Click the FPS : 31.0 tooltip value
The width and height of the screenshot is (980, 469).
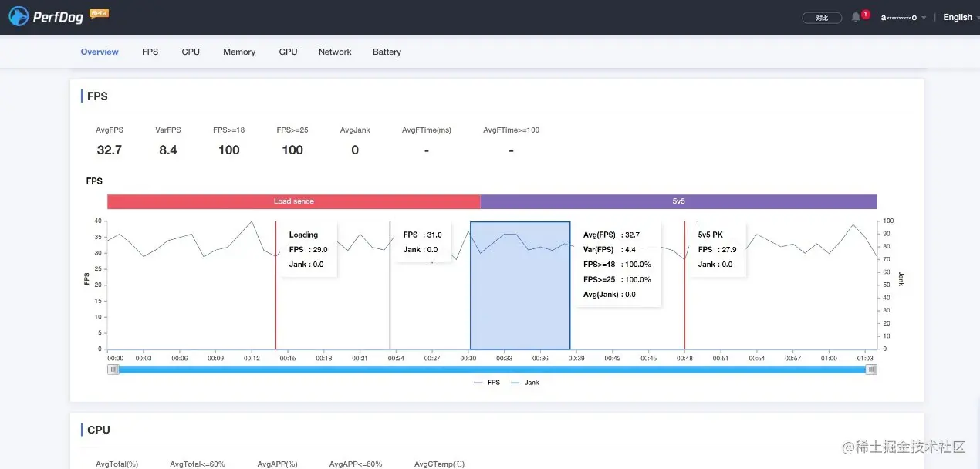click(x=422, y=235)
